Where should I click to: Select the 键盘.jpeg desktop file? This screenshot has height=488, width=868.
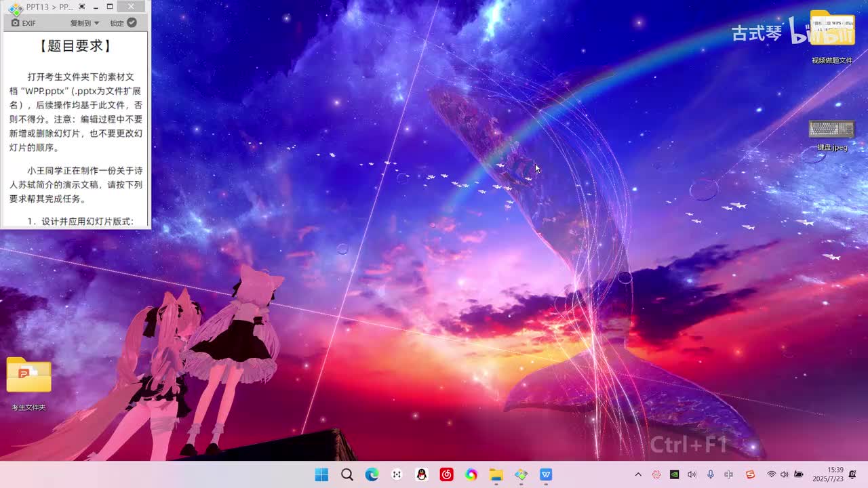point(832,136)
